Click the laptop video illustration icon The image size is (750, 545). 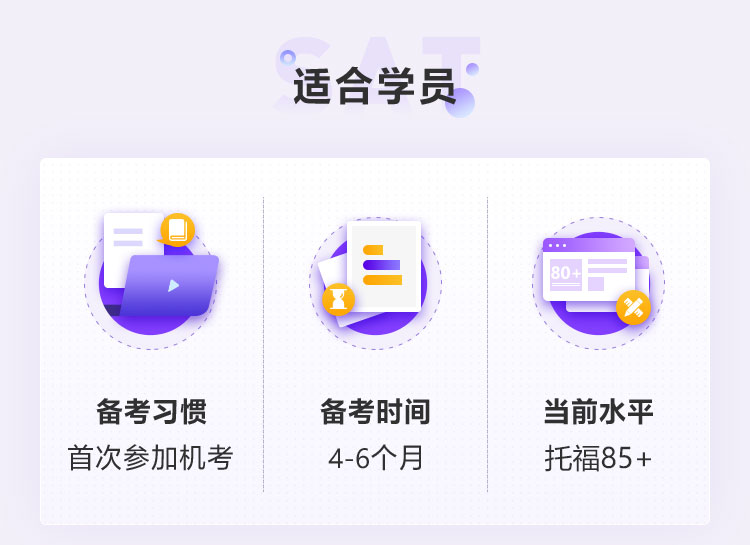tap(151, 281)
